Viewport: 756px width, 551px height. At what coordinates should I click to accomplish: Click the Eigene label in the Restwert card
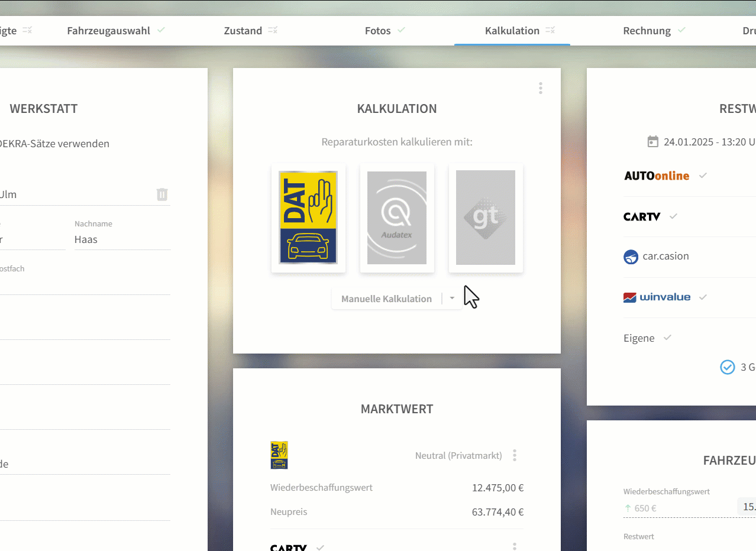(x=639, y=338)
